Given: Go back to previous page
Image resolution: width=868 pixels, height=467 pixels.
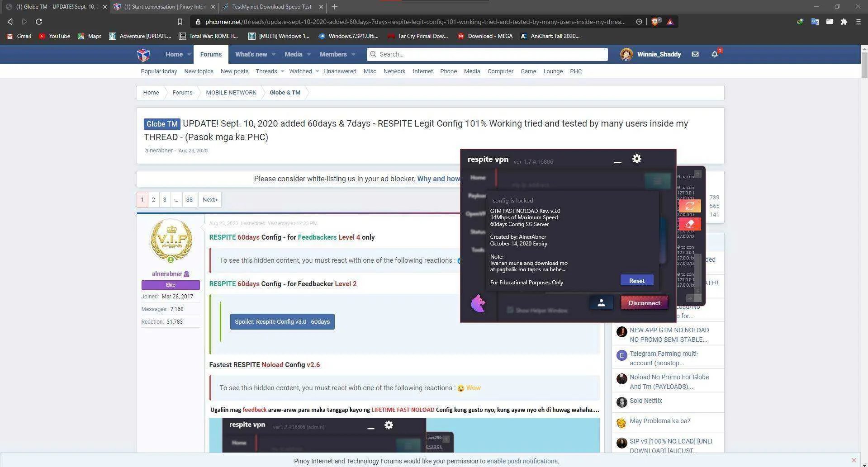Looking at the screenshot, I should [x=10, y=22].
